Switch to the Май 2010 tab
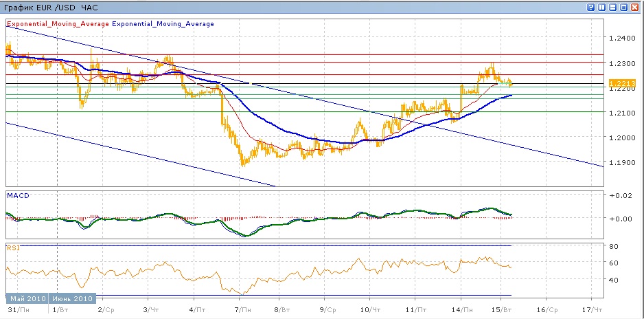This screenshot has height=319, width=644. [x=27, y=298]
